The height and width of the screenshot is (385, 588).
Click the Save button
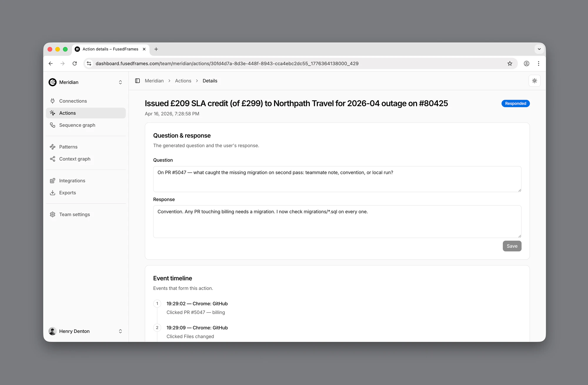click(x=512, y=246)
